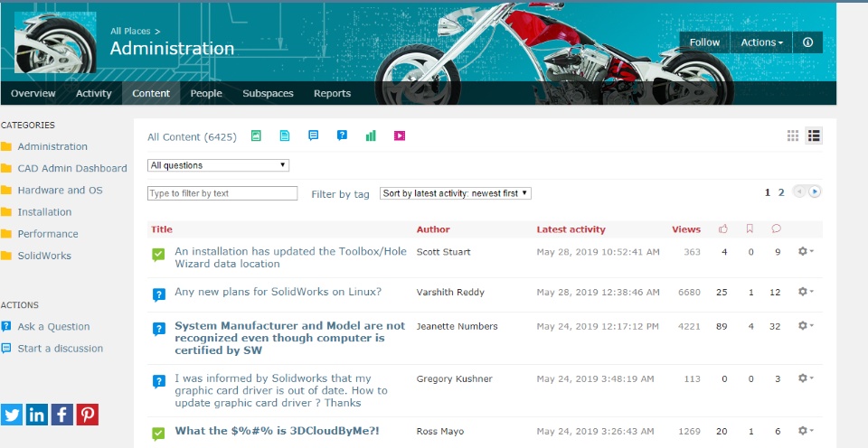Click the Filter by tag link

[340, 194]
